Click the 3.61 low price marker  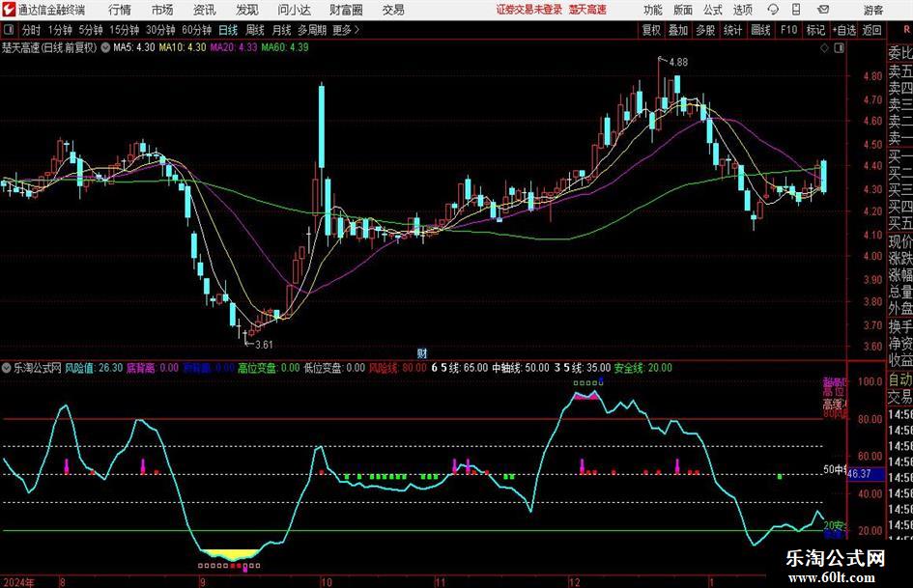[264, 345]
